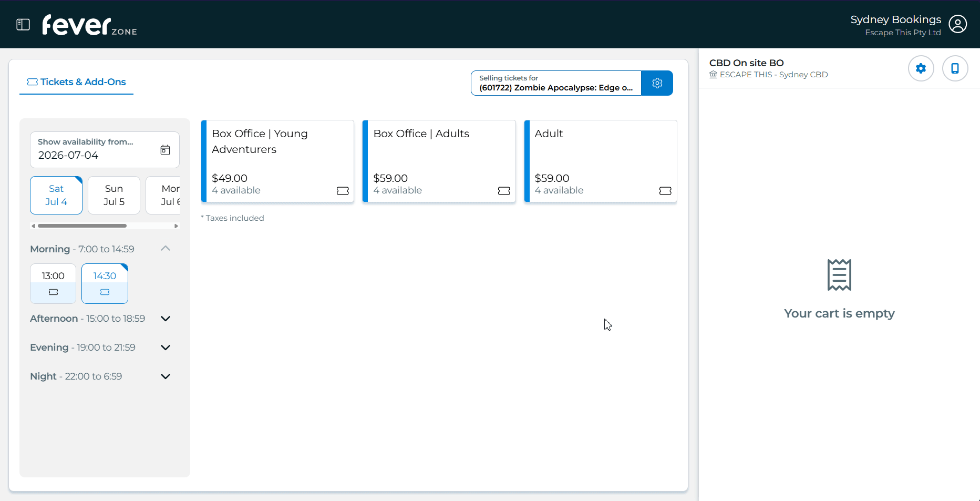Click the Morning - 7:00 to 14:59 label
The height and width of the screenshot is (501, 980).
click(x=82, y=249)
